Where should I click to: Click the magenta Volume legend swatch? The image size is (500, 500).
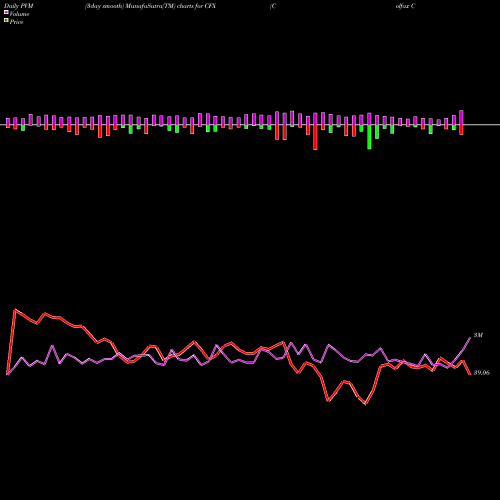[x=6, y=12]
